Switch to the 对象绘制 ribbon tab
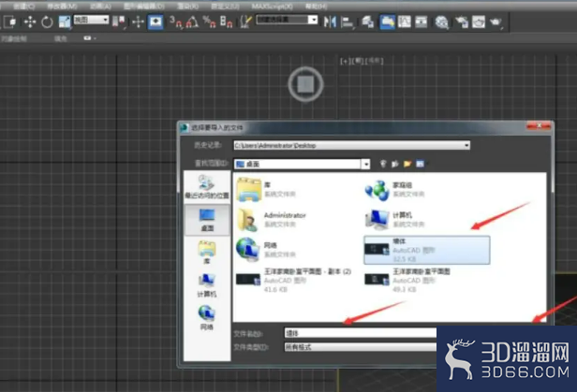The image size is (577, 392). click(14, 38)
